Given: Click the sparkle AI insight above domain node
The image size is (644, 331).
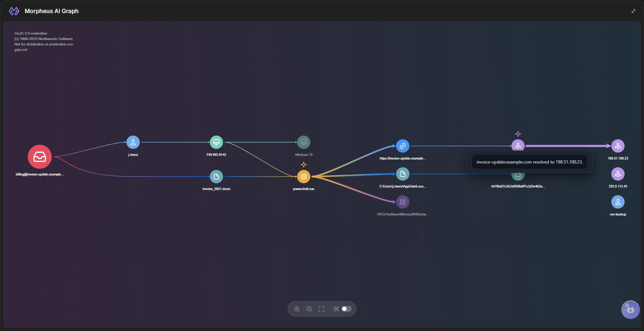Looking at the screenshot, I should pos(518,134).
